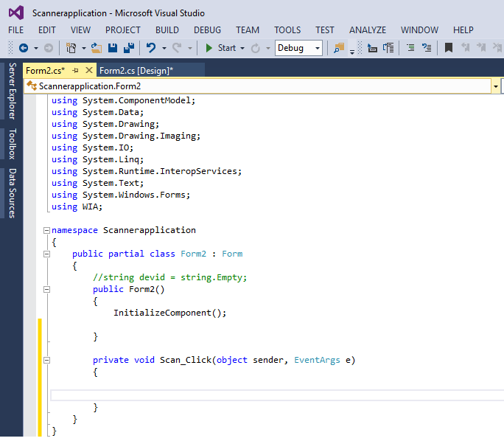Viewport: 504px width, 441px height.
Task: Save the current file with Save icon
Action: click(x=113, y=48)
